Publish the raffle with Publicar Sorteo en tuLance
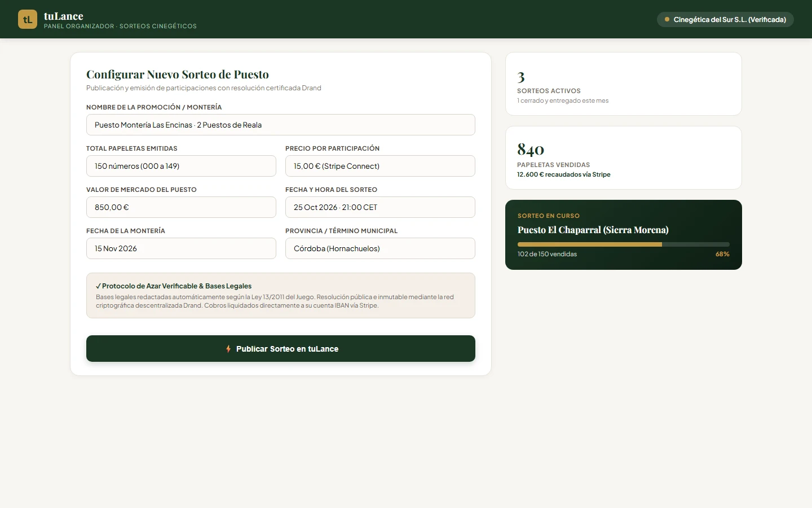Viewport: 812px width, 508px height. [x=281, y=349]
